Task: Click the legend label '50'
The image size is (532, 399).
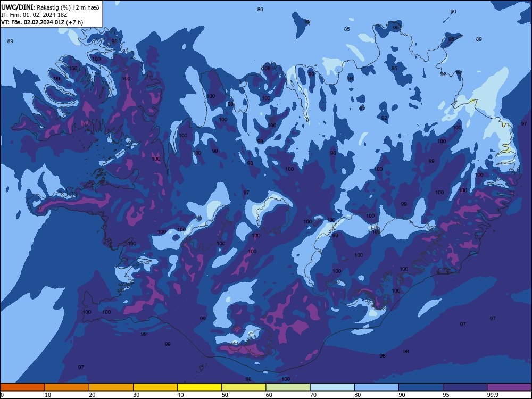Action: click(x=225, y=395)
